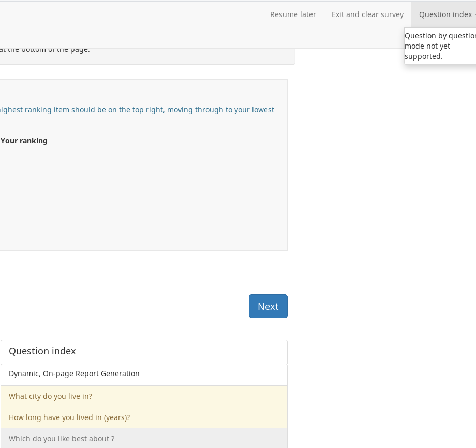Select Dynamic, On-page Report Generation group
Viewport: 476px width, 448px height.
74,374
